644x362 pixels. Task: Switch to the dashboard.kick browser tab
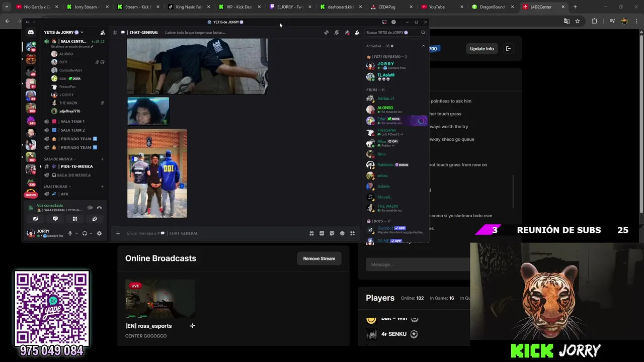click(340, 7)
